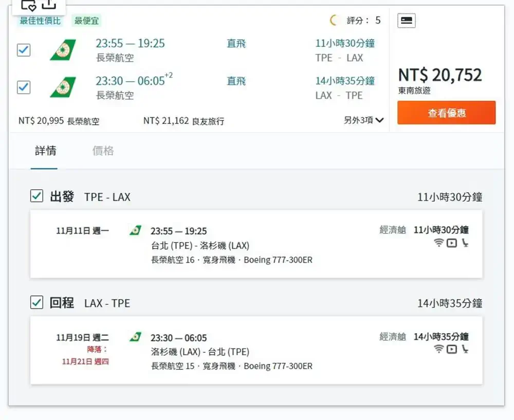Select NT$ 21,162 良友旅行 offer
The image size is (514, 420).
(184, 121)
